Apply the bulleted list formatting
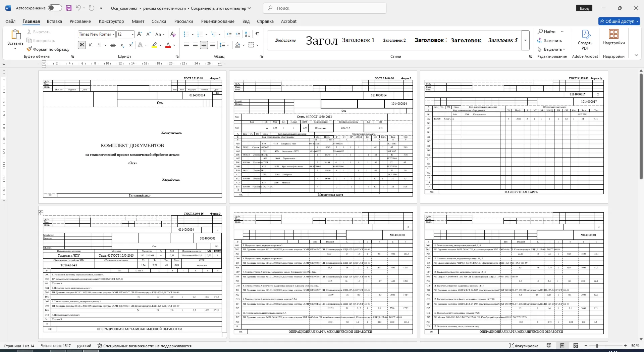The width and height of the screenshot is (644, 352). tap(186, 34)
